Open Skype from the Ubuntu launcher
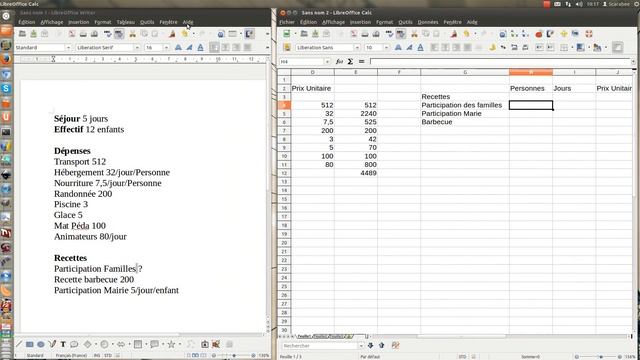Screen dimensions: 640x360 [6, 89]
